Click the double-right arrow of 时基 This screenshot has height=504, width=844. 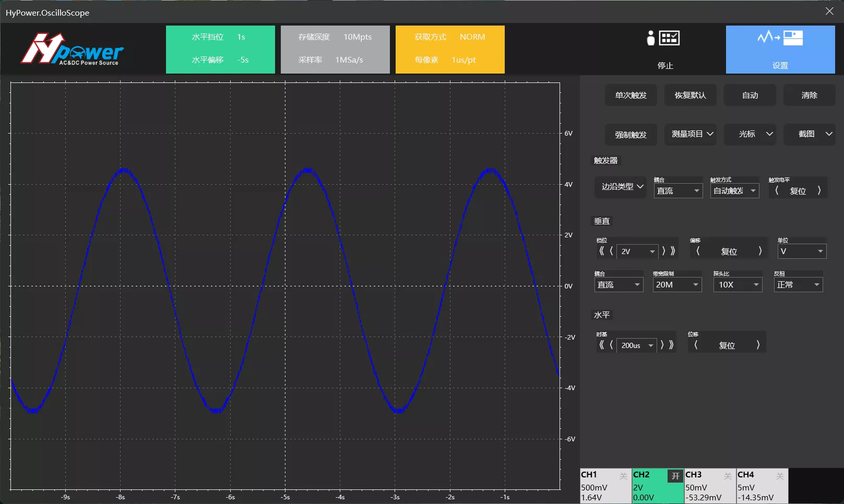coord(671,345)
